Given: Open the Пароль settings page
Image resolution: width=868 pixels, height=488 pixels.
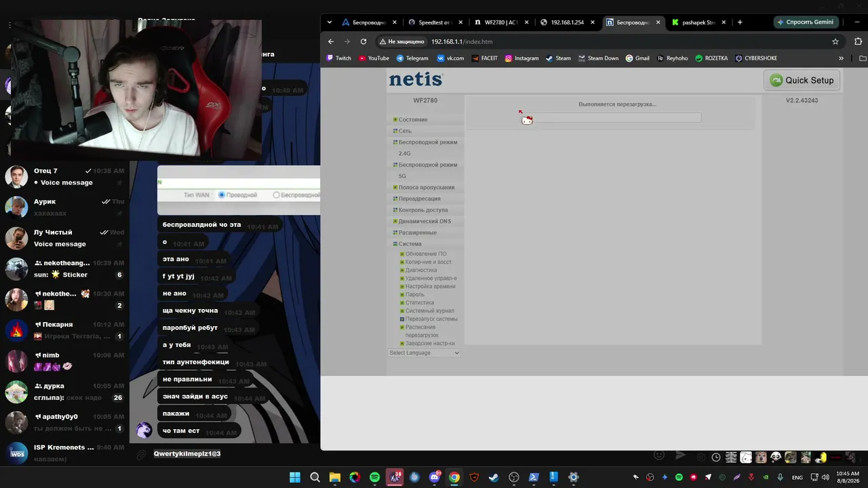Looking at the screenshot, I should [414, 295].
